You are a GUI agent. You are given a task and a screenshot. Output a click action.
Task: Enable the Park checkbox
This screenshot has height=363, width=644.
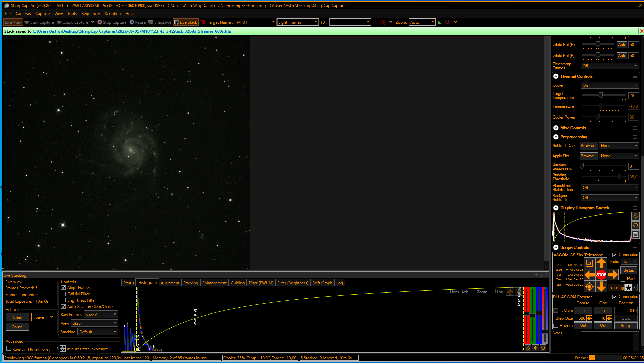tap(623, 279)
